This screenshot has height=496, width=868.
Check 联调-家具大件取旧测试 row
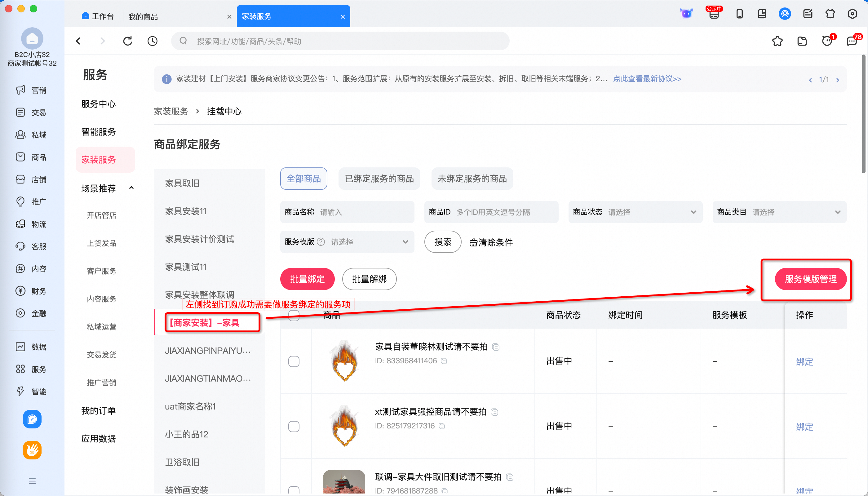pos(294,490)
